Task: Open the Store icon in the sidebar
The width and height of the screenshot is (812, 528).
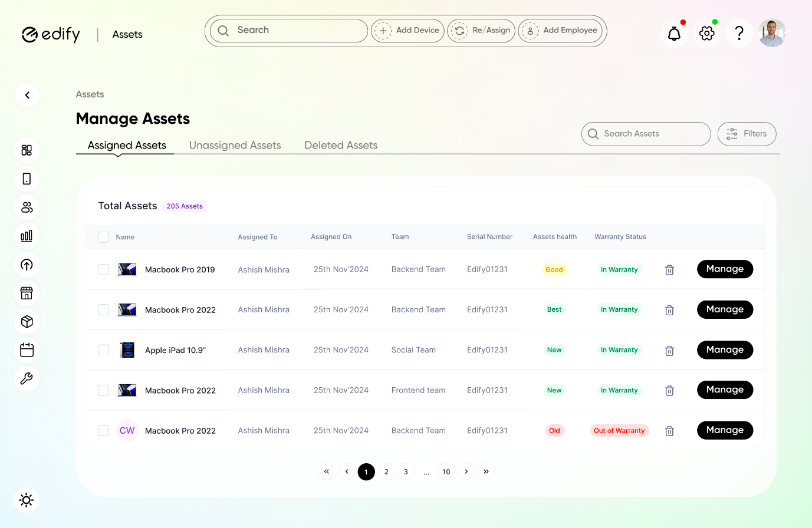Action: pos(27,293)
